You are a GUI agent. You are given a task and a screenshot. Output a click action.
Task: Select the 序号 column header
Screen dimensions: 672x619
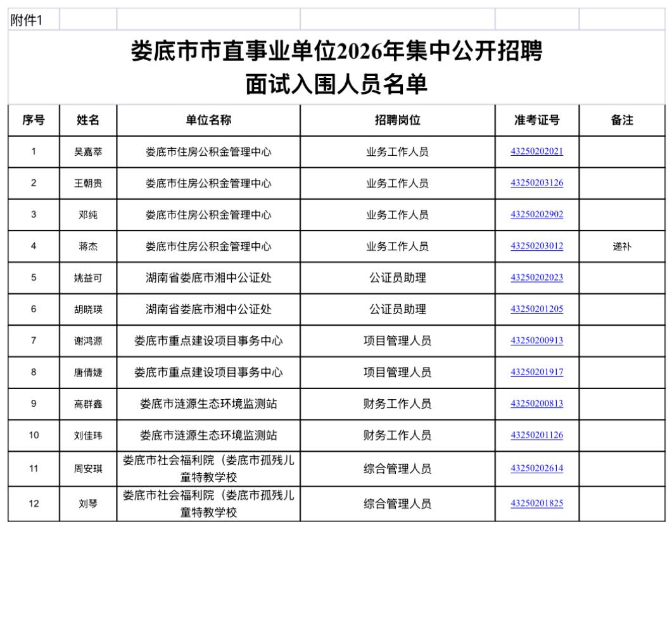(x=34, y=120)
